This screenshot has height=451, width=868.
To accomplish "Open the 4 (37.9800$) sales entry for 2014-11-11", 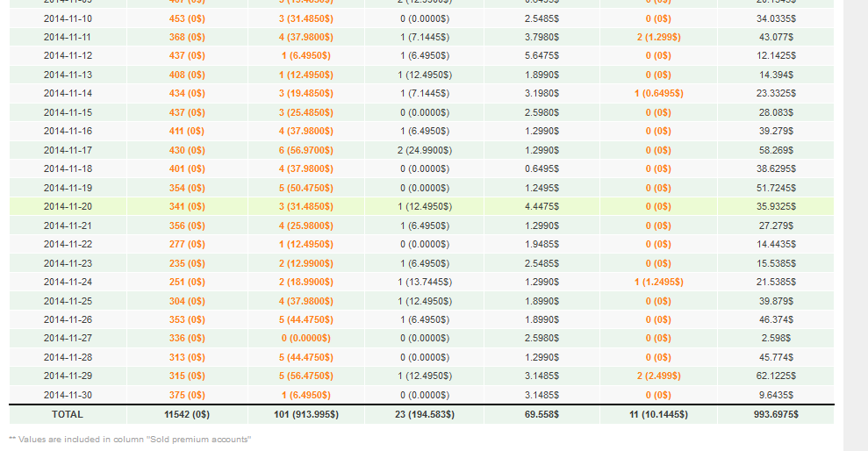I will (x=306, y=37).
